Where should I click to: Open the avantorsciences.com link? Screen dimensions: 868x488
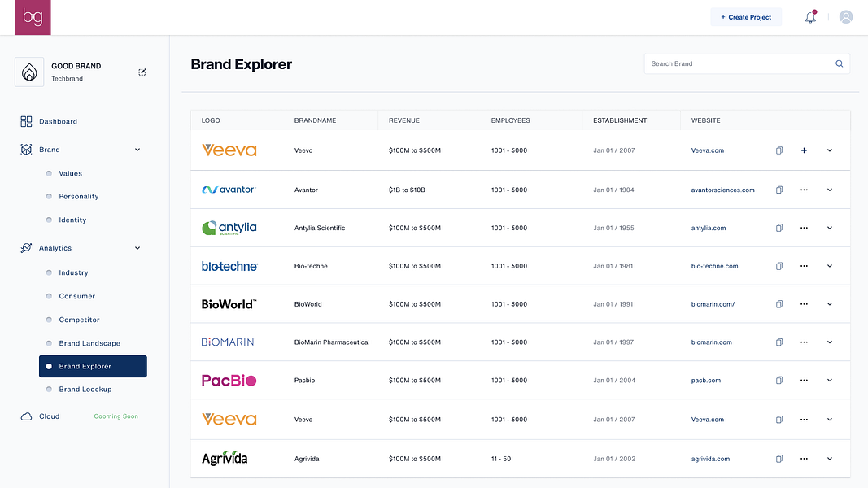tap(722, 190)
